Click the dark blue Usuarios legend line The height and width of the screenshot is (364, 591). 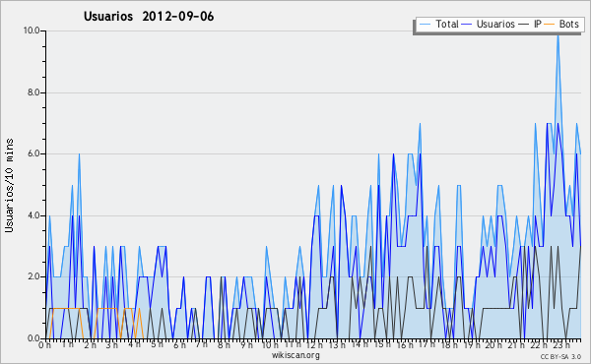pos(467,25)
